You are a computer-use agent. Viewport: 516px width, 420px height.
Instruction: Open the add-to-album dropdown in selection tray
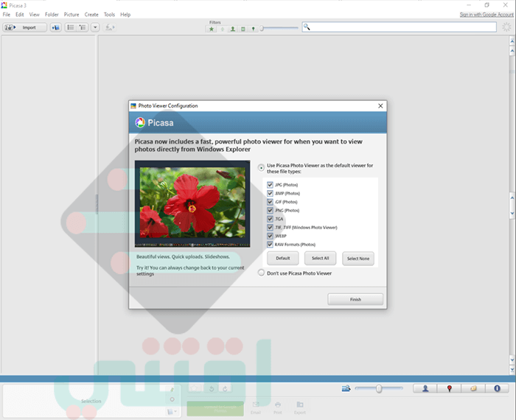pyautogui.click(x=172, y=411)
